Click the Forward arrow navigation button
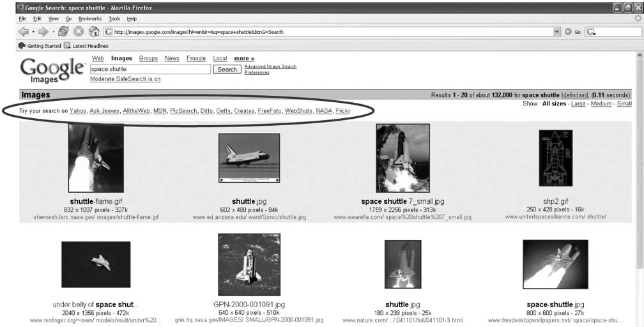Viewport: 644px width, 327px height. tap(43, 31)
